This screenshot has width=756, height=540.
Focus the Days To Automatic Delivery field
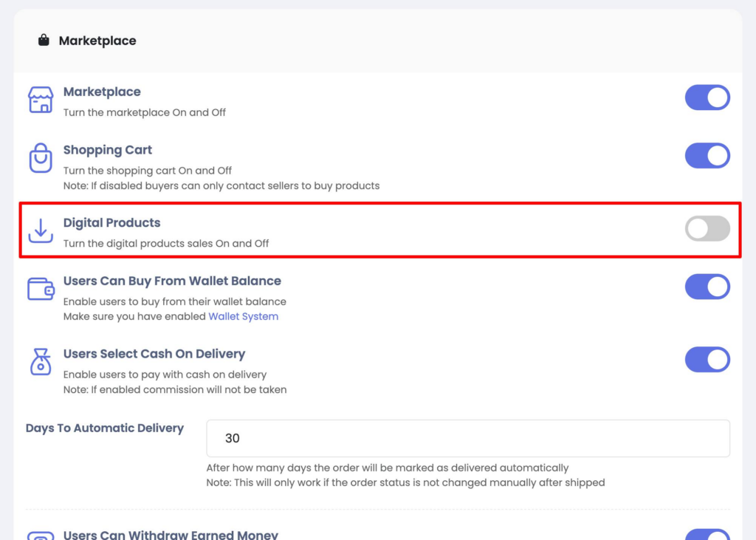coord(467,438)
